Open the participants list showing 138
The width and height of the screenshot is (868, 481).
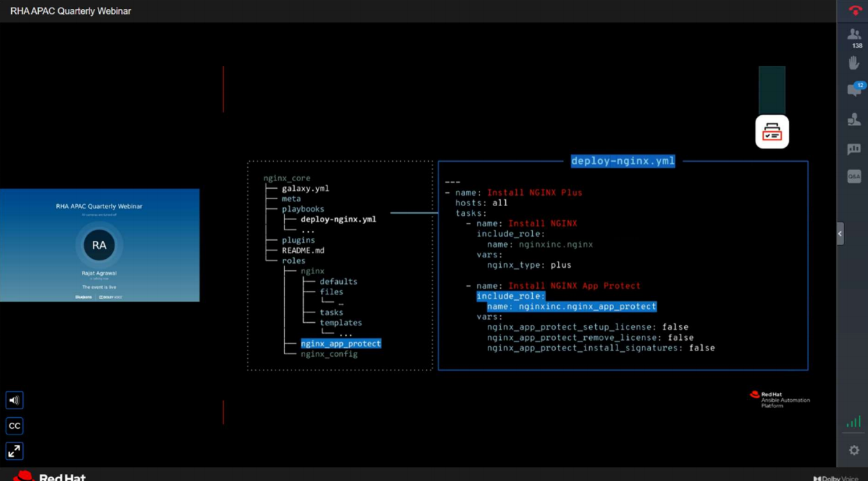(x=854, y=37)
